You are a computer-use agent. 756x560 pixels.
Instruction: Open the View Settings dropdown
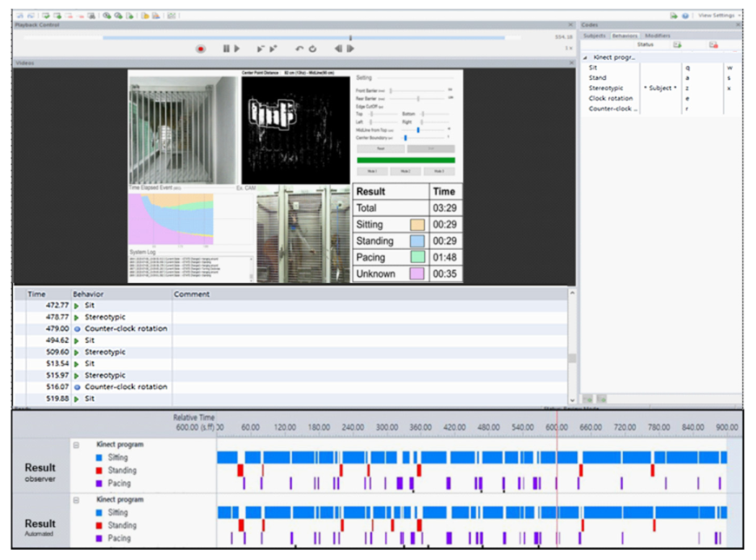(718, 16)
